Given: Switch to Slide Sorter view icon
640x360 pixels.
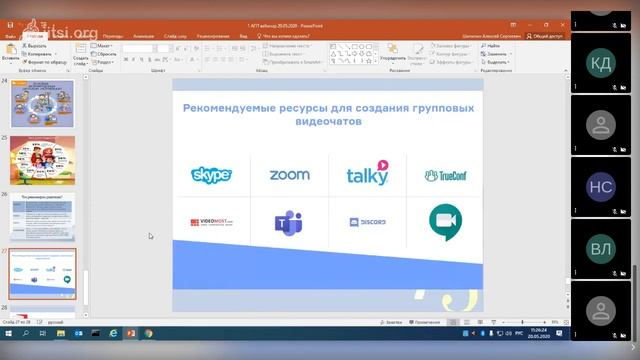Looking at the screenshot, I should tap(467, 322).
